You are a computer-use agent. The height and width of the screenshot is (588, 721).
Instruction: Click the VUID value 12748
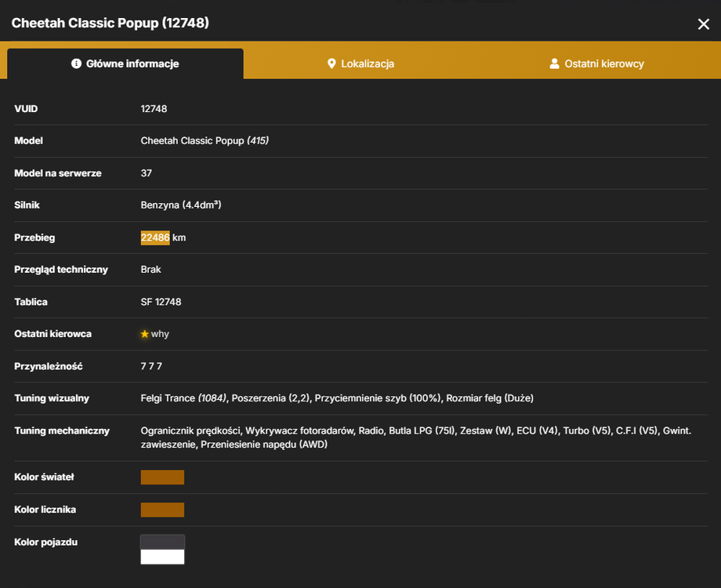click(x=154, y=109)
